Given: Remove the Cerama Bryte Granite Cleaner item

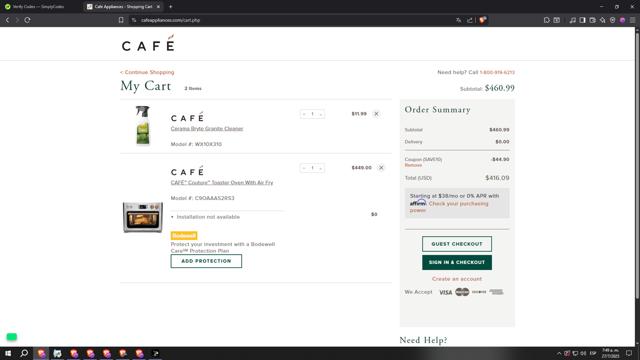Looking at the screenshot, I should coord(376,114).
